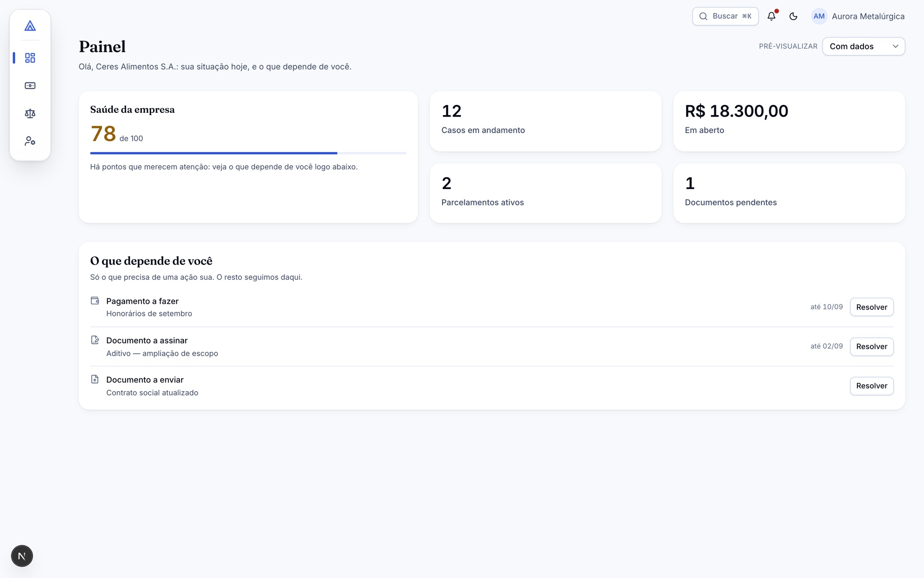
Task: Open the banknote payments icon in sidebar
Action: pyautogui.click(x=30, y=86)
